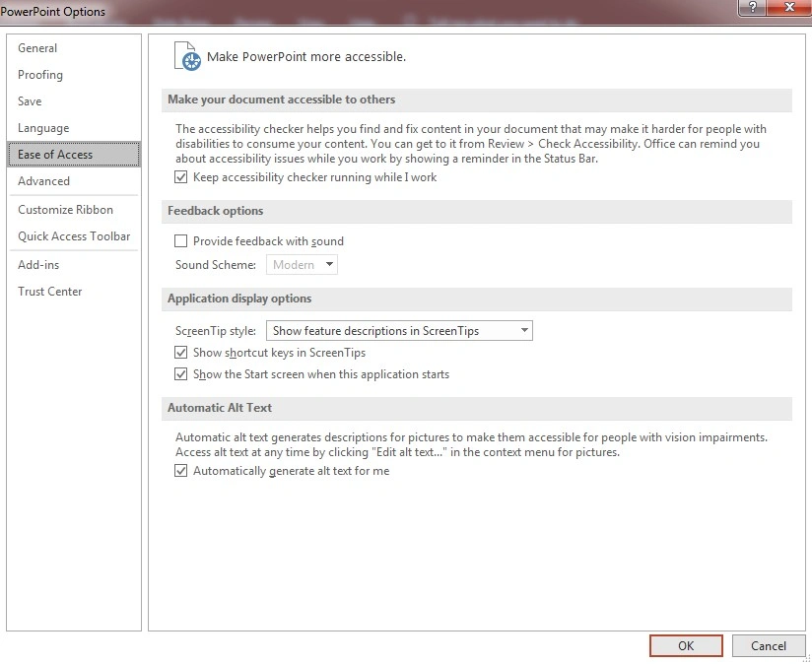The width and height of the screenshot is (812, 664).
Task: Click the accessibility icon beside the heading
Action: pyautogui.click(x=186, y=55)
